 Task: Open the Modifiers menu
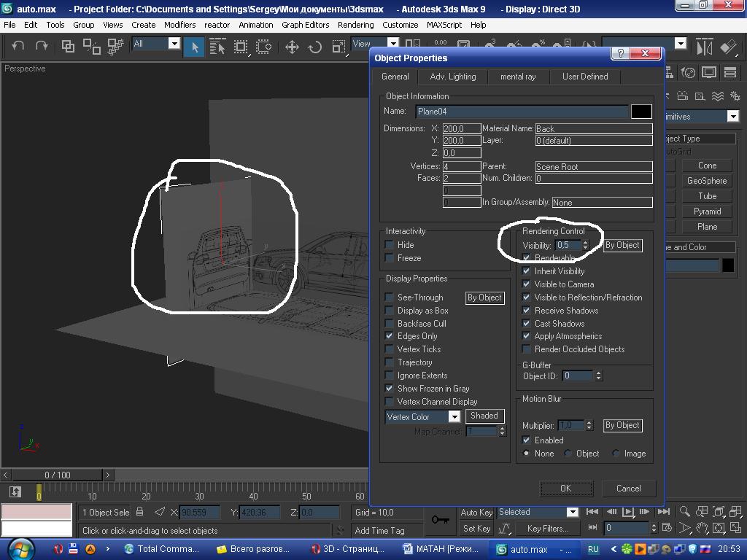pyautogui.click(x=179, y=25)
